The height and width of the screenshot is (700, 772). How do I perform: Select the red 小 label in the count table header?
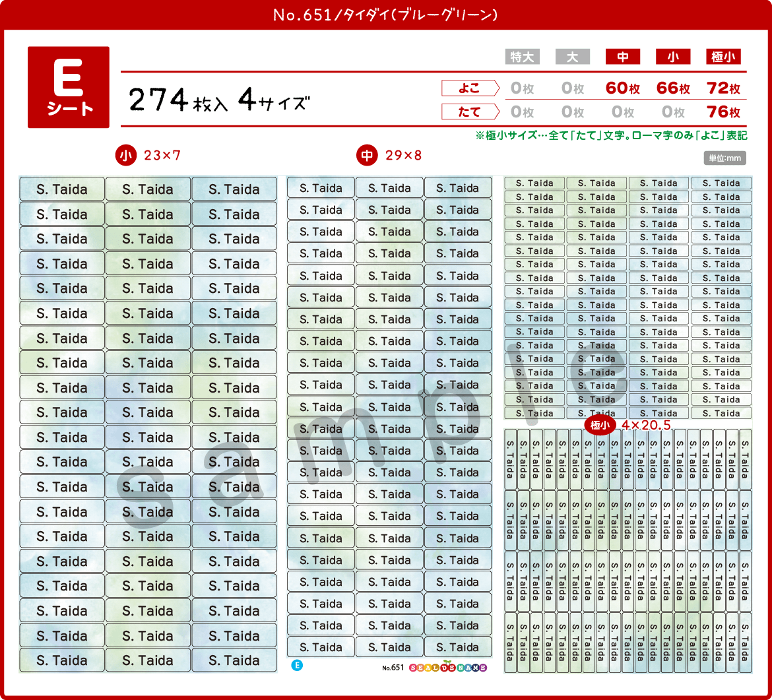(x=673, y=57)
